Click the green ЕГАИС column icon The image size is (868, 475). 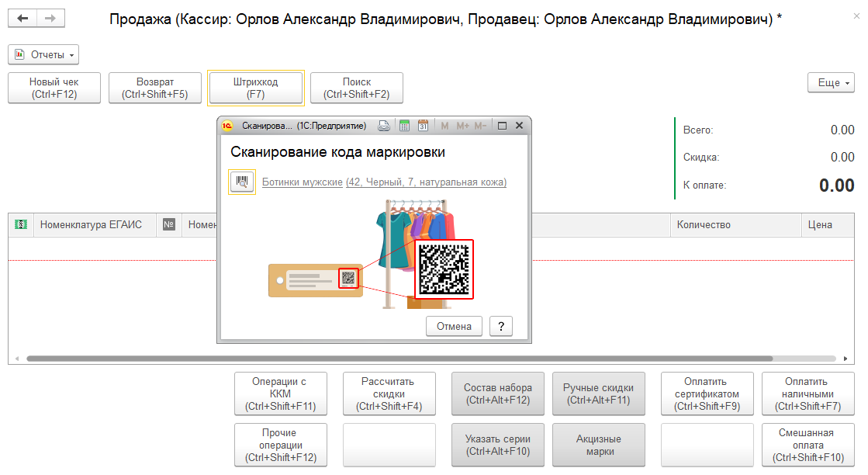point(21,224)
